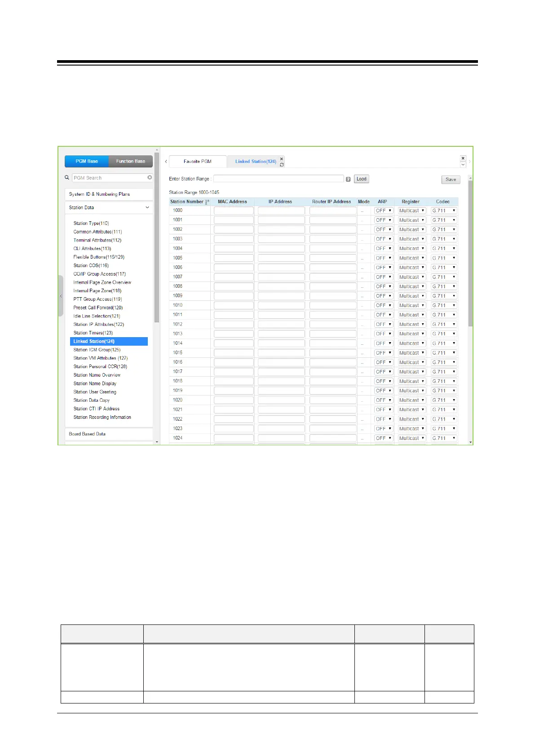Image resolution: width=535 pixels, height=756 pixels.
Task: Click help icon beside station range field
Action: click(x=348, y=179)
